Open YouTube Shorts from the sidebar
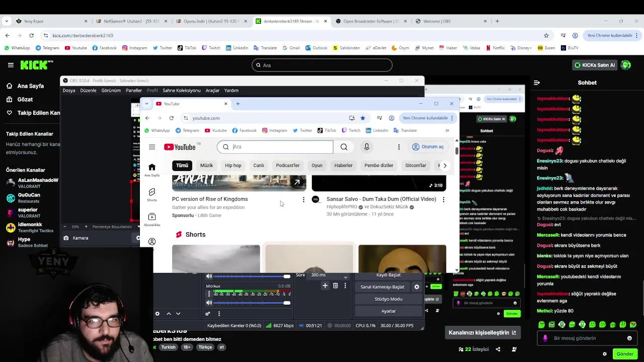 click(152, 195)
